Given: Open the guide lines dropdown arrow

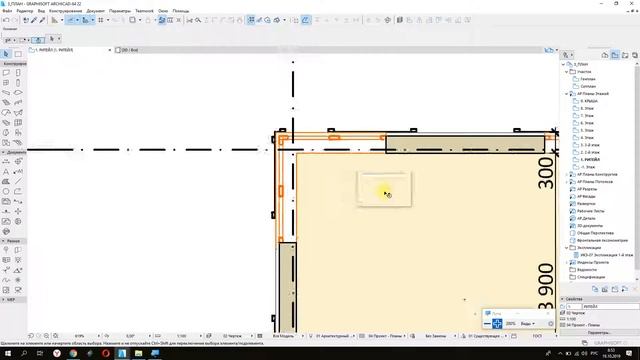Looking at the screenshot, I should click(x=77, y=20).
